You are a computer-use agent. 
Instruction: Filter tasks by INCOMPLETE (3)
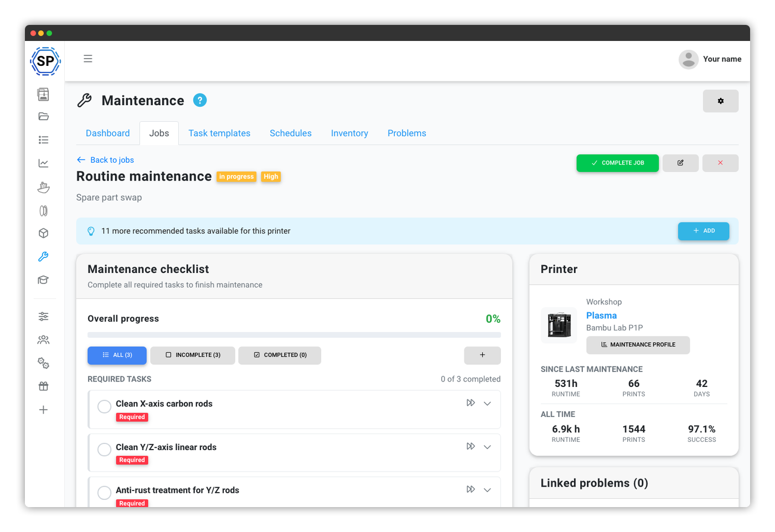(193, 355)
